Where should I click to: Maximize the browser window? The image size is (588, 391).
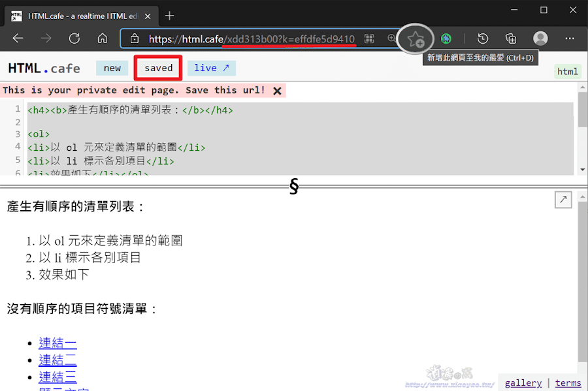point(544,10)
